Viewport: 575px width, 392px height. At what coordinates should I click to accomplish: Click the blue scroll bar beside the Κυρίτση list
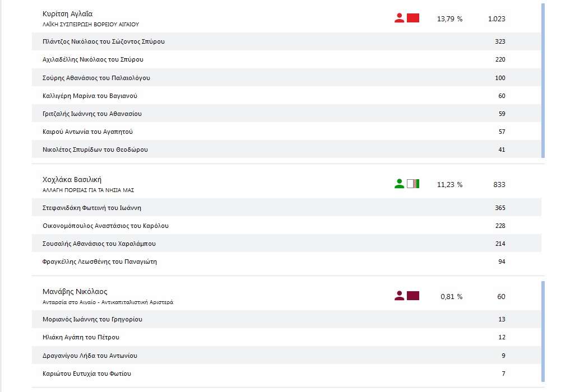point(542,81)
